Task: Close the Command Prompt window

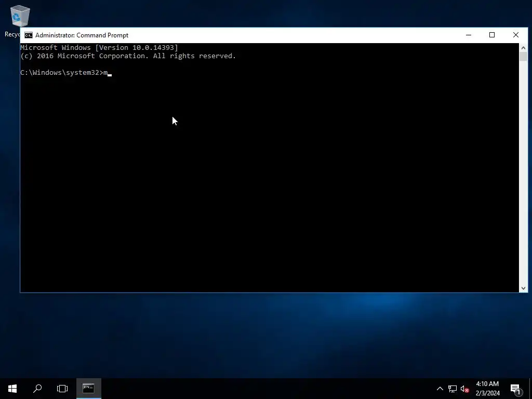Action: click(516, 35)
